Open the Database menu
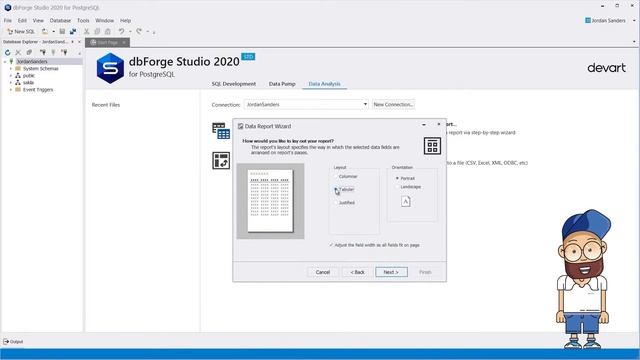The width and height of the screenshot is (640, 360). point(60,20)
